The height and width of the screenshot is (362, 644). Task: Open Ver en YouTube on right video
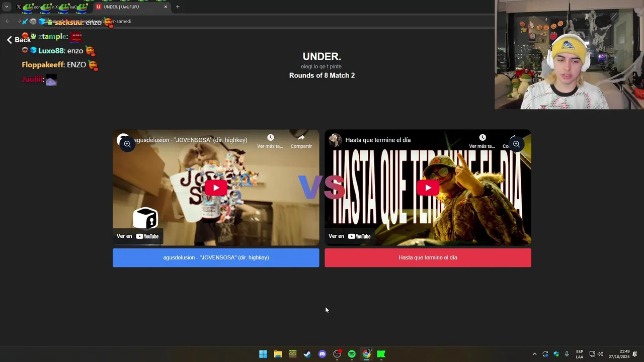pos(350,236)
